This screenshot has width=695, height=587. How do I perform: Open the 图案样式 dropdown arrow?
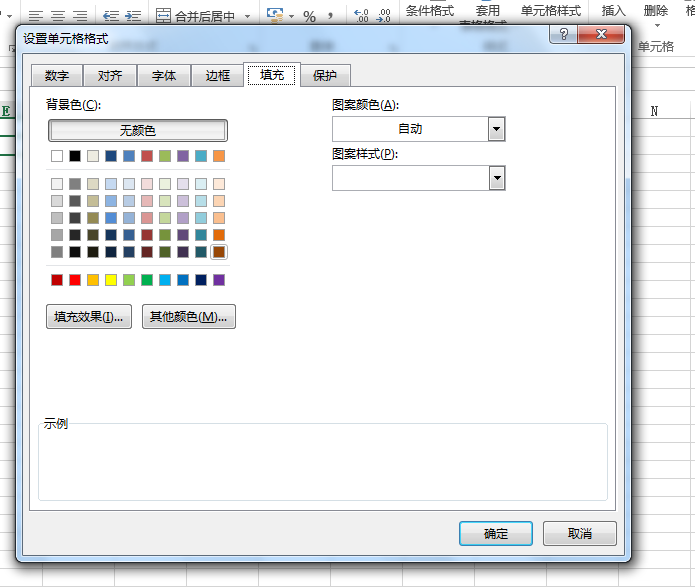coord(497,178)
